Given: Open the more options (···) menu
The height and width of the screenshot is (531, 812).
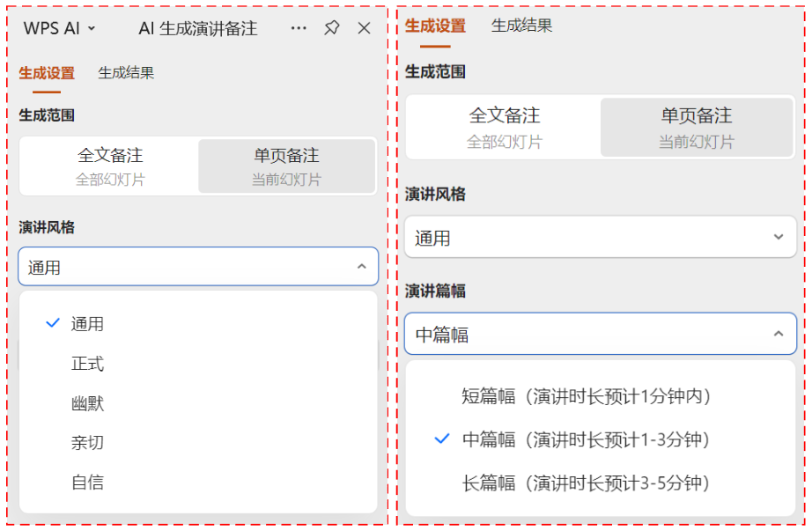Looking at the screenshot, I should [x=299, y=27].
